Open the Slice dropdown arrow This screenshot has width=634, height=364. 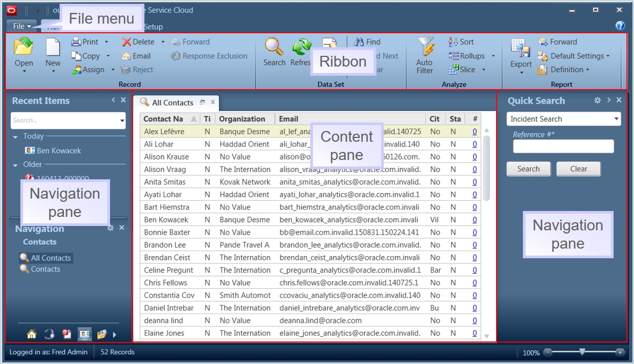[484, 69]
